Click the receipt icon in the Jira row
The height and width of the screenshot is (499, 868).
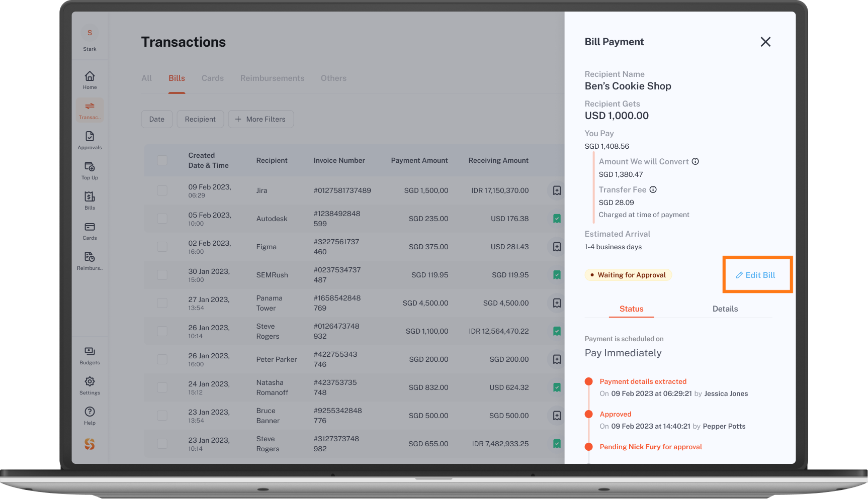point(557,190)
